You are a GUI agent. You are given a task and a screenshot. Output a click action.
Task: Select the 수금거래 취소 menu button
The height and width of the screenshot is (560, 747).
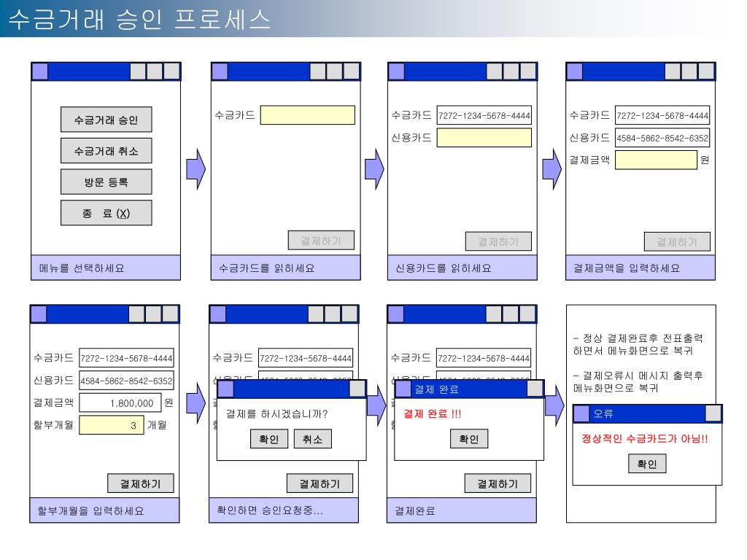107,150
